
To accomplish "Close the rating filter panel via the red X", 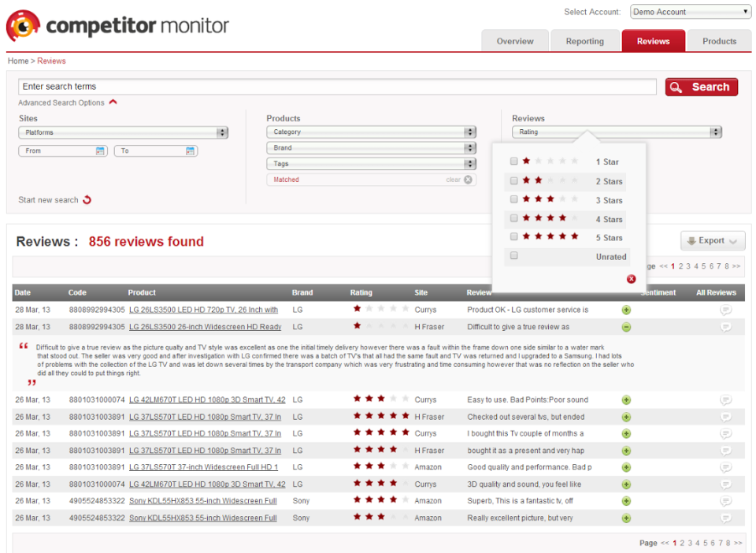I will [x=631, y=279].
